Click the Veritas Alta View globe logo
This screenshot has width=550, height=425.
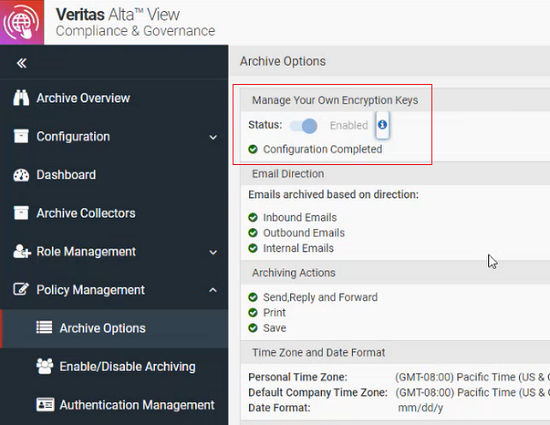22,22
